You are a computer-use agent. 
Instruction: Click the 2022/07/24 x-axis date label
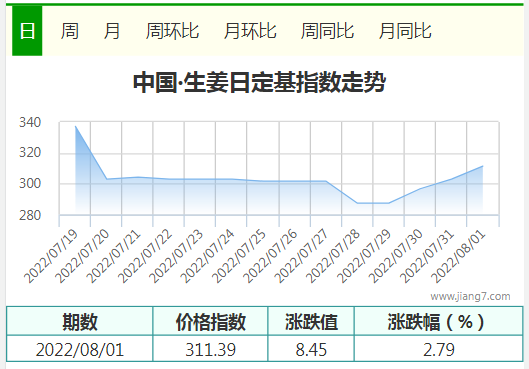pyautogui.click(x=208, y=256)
